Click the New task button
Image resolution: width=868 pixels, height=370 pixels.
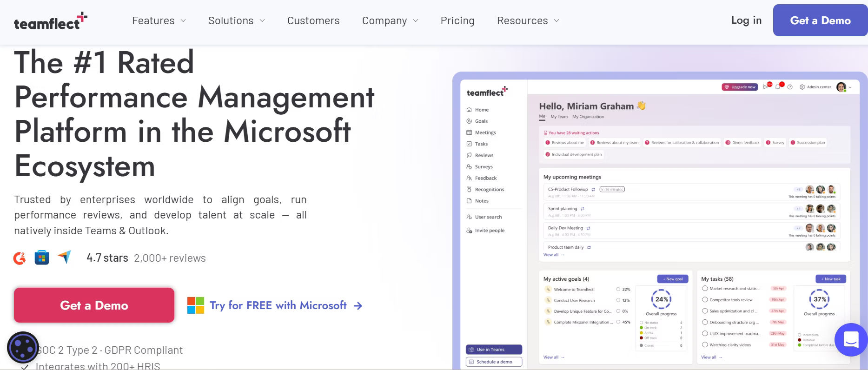(831, 279)
